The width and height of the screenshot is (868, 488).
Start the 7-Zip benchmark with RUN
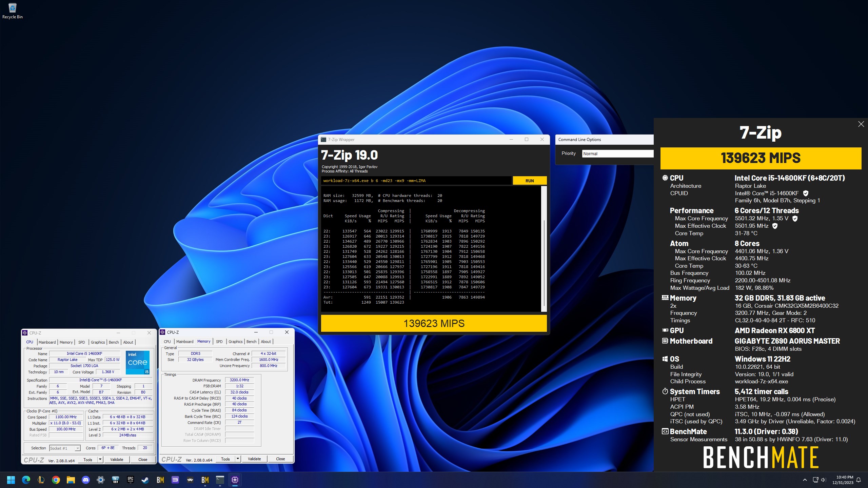pyautogui.click(x=530, y=181)
